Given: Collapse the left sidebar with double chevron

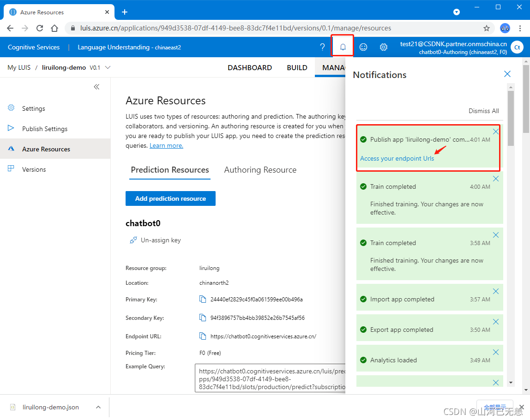Looking at the screenshot, I should pyautogui.click(x=96, y=87).
